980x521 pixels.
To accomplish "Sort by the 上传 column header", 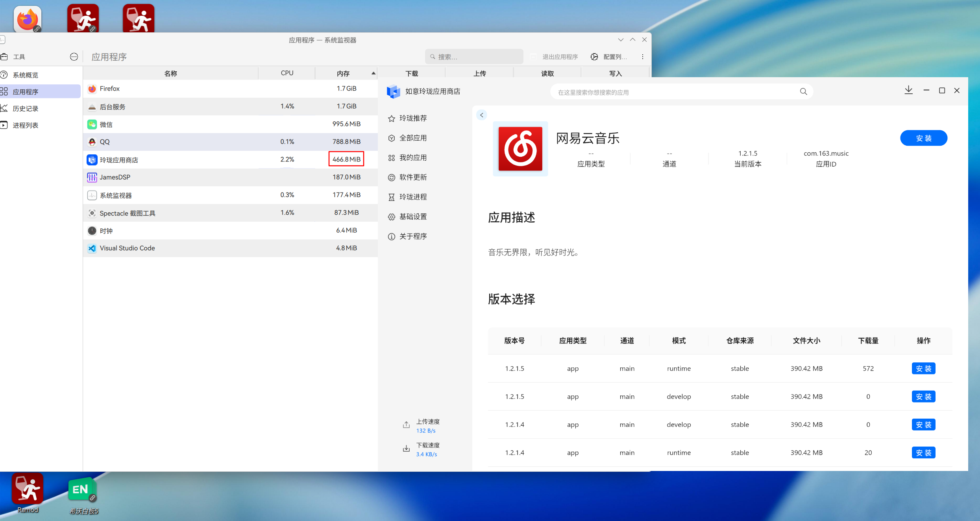I will pos(479,73).
